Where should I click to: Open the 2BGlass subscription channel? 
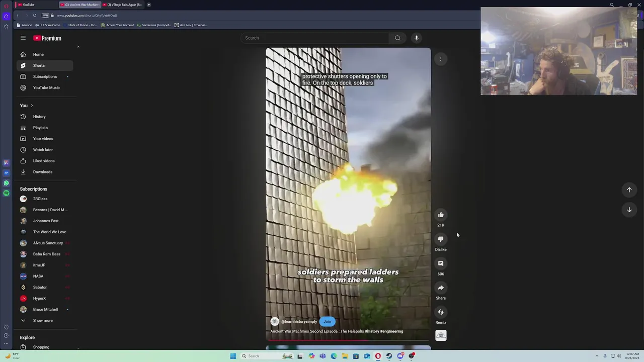point(45,199)
